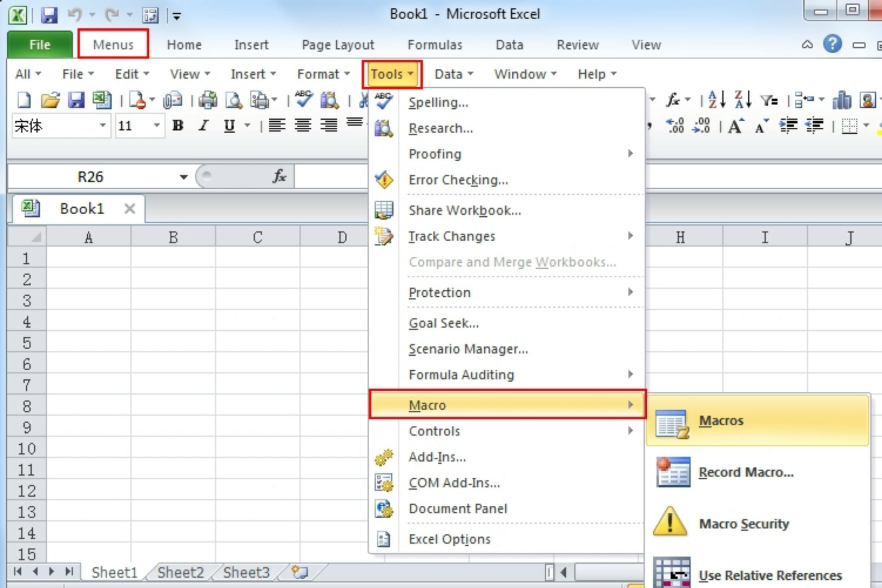
Task: Click the Increase Decimal icon
Action: 675,126
